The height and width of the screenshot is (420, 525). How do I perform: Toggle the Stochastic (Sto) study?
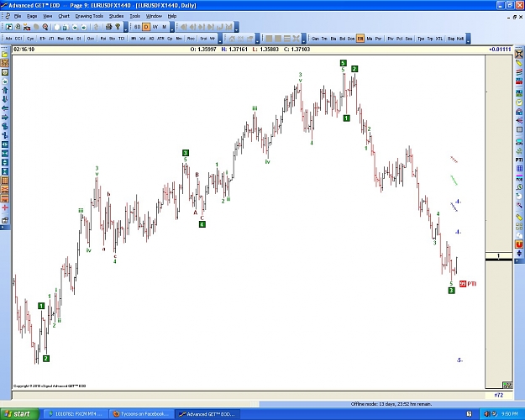pos(113,39)
